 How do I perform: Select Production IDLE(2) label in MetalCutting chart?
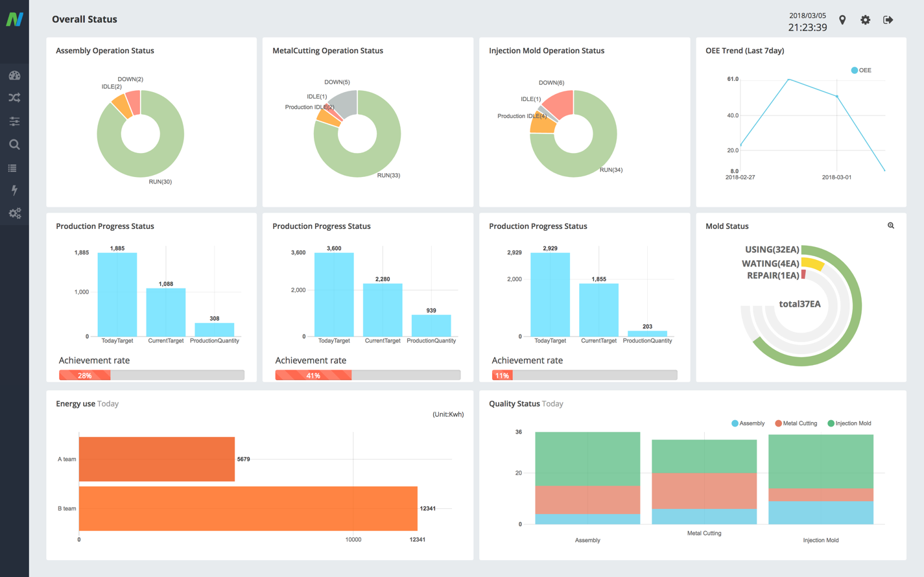click(x=309, y=107)
